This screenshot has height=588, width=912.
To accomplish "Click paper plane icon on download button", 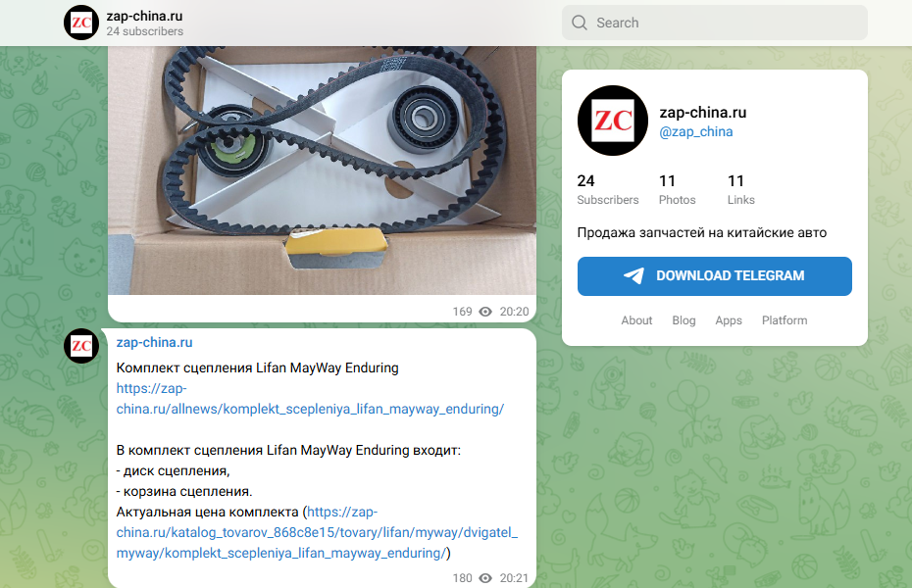I will pyautogui.click(x=633, y=275).
